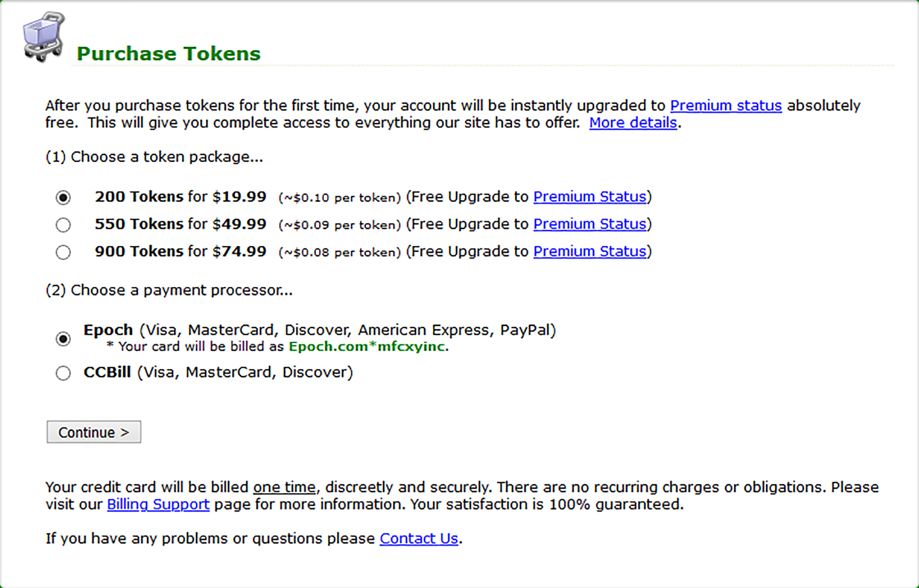Select the 200 Tokens for $19.99 package
This screenshot has width=919, height=588.
pos(63,198)
